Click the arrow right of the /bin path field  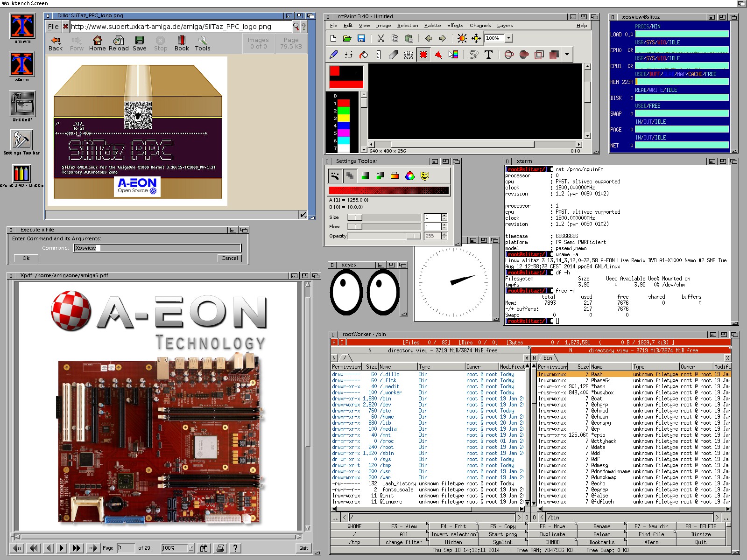click(717, 517)
